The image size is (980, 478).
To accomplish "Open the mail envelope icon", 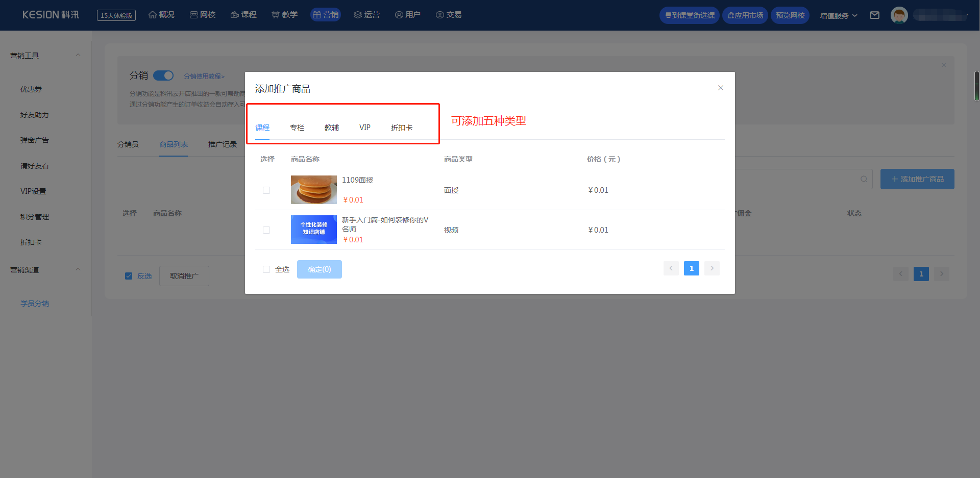I will (x=874, y=15).
